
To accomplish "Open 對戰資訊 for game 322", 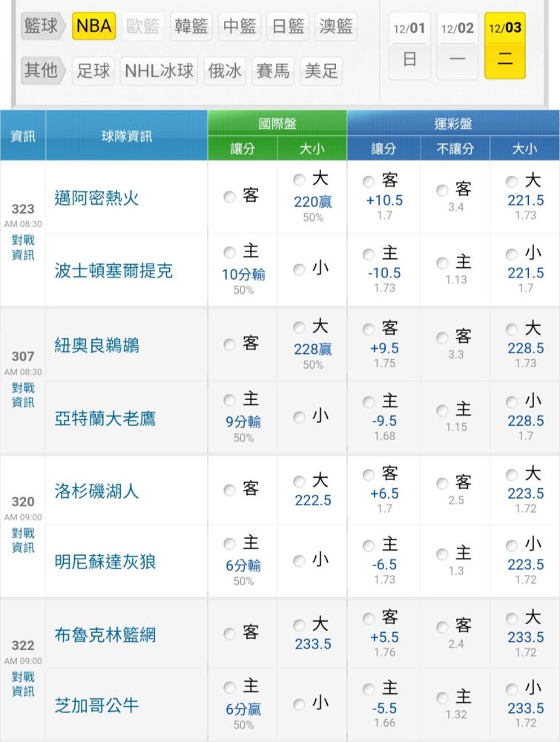I will point(23,684).
